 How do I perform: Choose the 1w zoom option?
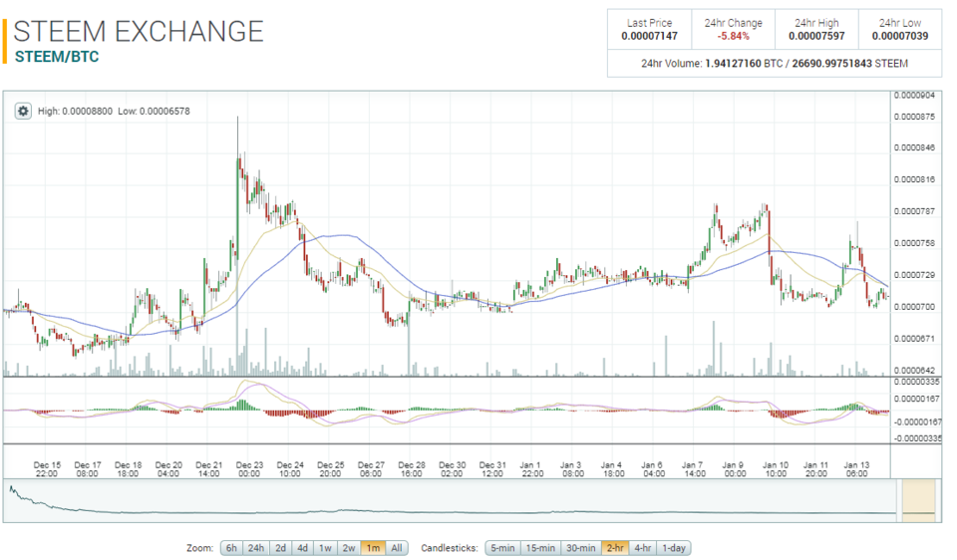coord(325,548)
